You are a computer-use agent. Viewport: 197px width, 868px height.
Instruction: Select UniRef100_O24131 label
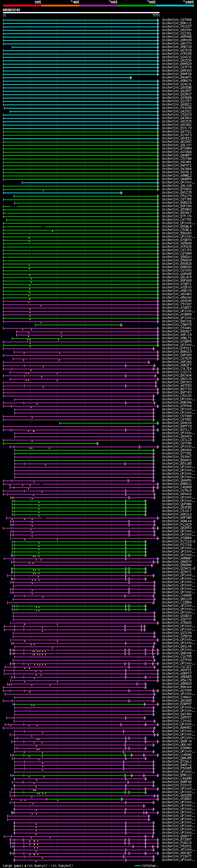click(x=177, y=84)
